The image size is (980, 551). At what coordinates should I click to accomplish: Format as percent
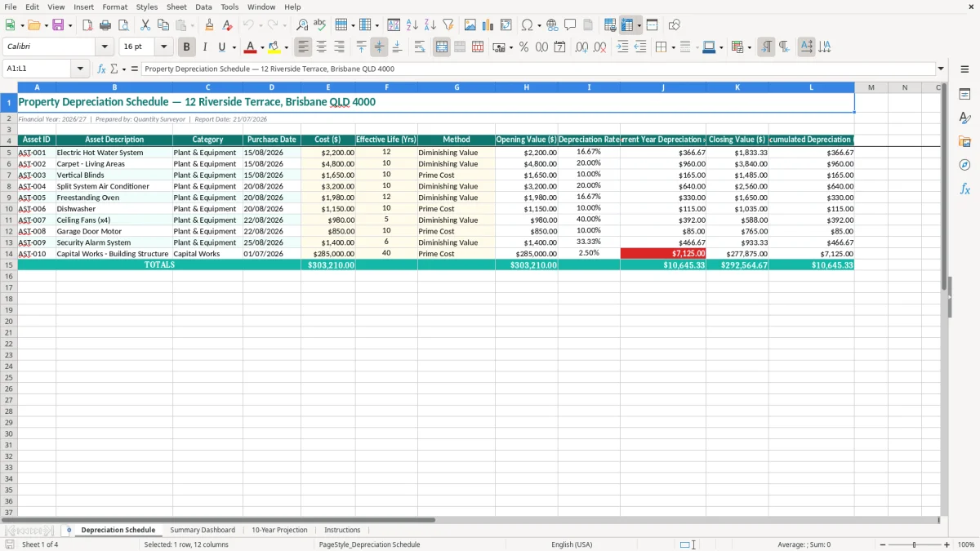pos(523,47)
